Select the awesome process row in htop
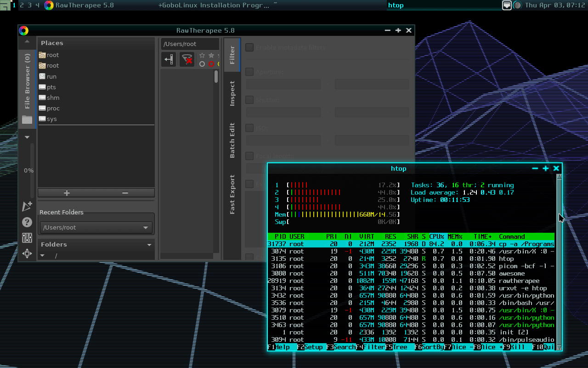The width and height of the screenshot is (588, 368). 411,273
